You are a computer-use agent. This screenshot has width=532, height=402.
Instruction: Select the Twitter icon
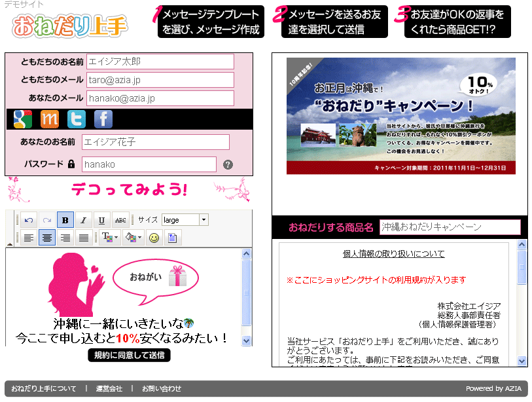click(x=77, y=119)
